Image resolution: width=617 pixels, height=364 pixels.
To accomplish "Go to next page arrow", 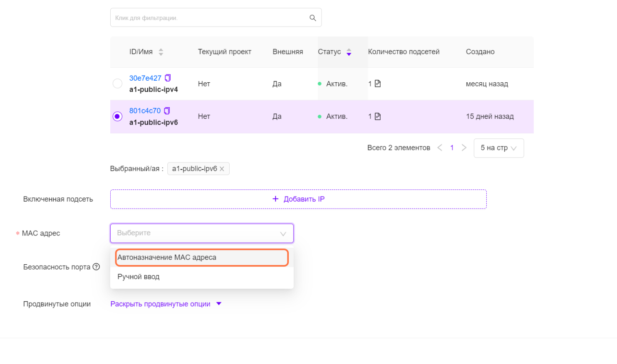I will [464, 148].
